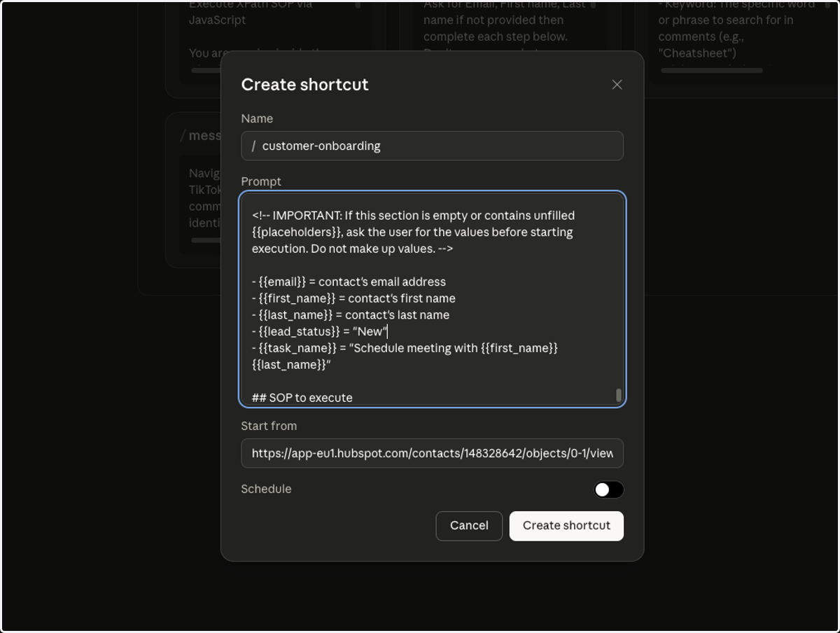Image resolution: width=840 pixels, height=633 pixels.
Task: Click the Start from URL field
Action: pos(432,453)
